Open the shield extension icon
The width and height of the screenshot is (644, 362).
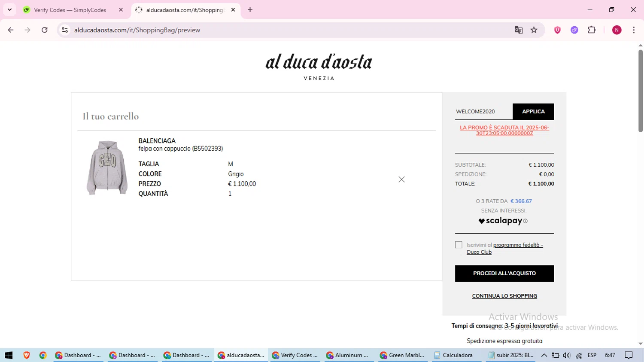(x=557, y=30)
